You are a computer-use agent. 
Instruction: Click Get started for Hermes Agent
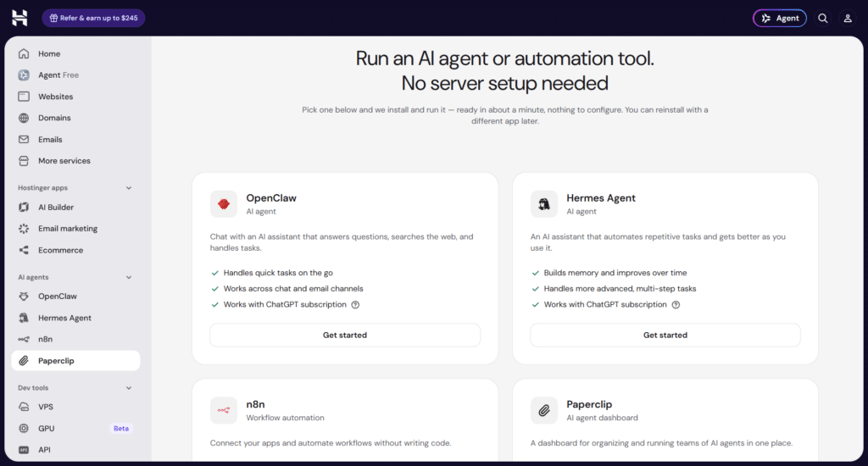[665, 336]
